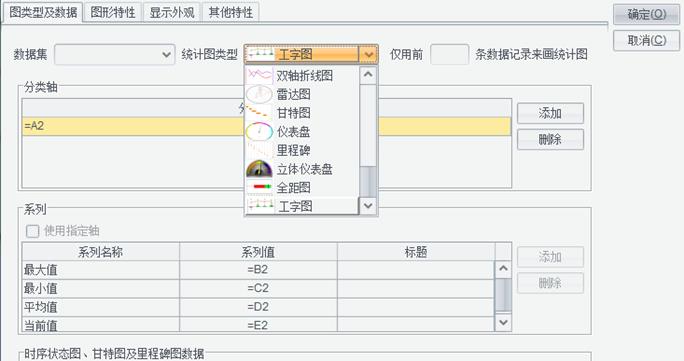684x361 pixels.
Task: Click the 仅用前 record count field
Action: (449, 54)
